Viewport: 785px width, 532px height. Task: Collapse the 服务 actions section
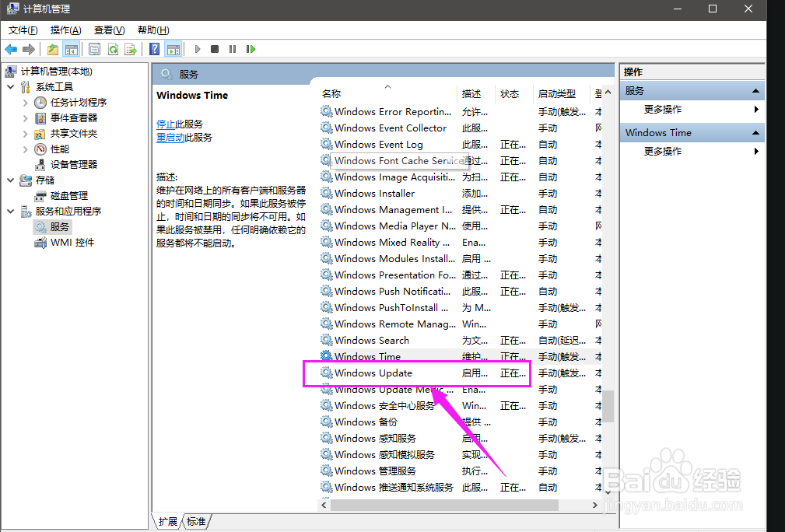tap(755, 91)
